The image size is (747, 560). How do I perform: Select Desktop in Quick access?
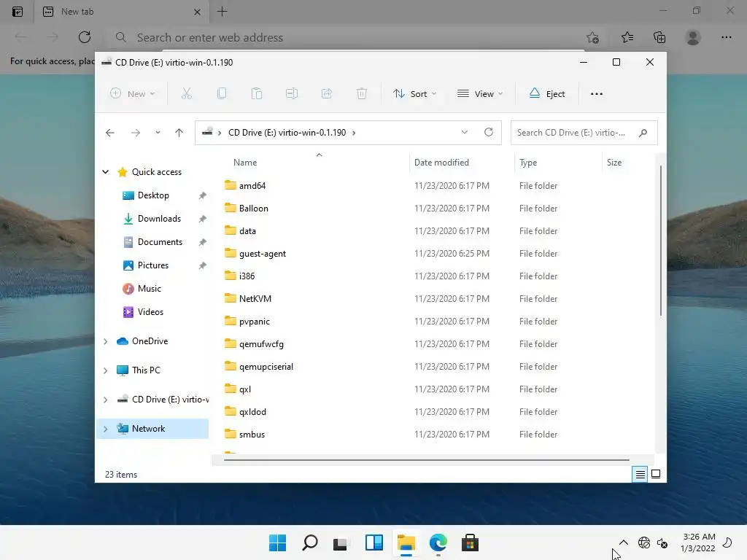tap(153, 195)
